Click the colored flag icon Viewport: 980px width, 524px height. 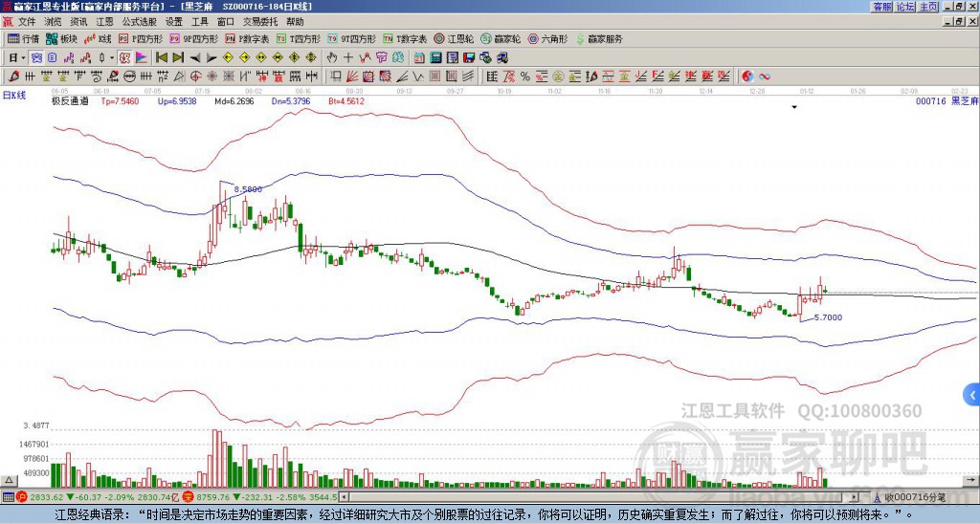142,58
